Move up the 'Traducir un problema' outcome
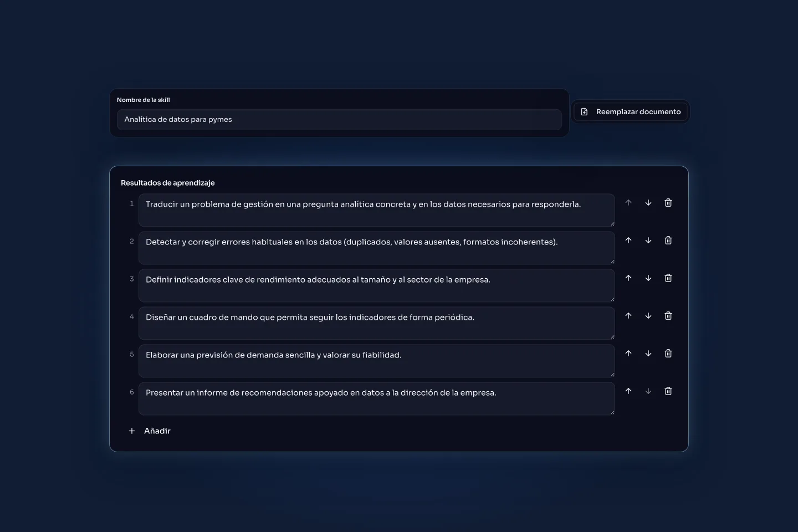The width and height of the screenshot is (798, 532). point(628,203)
